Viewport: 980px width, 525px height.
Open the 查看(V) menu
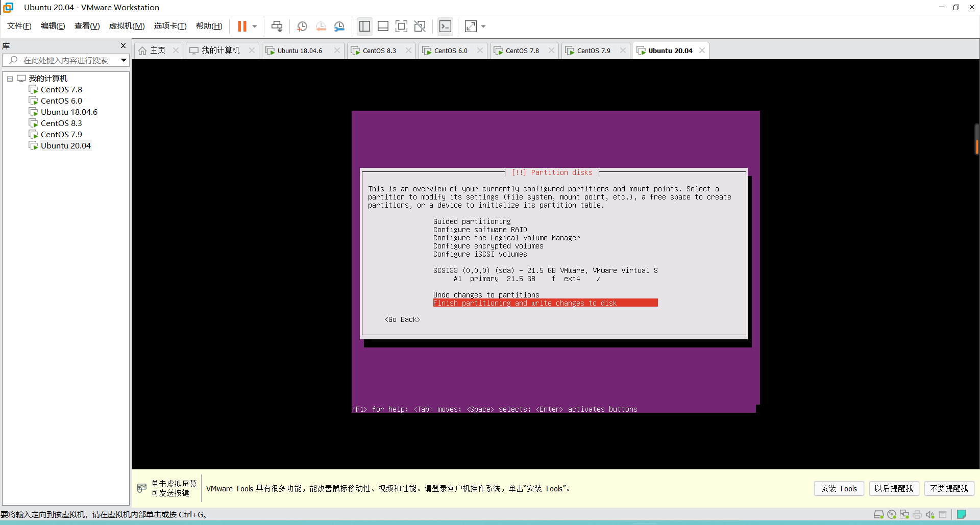pyautogui.click(x=87, y=26)
